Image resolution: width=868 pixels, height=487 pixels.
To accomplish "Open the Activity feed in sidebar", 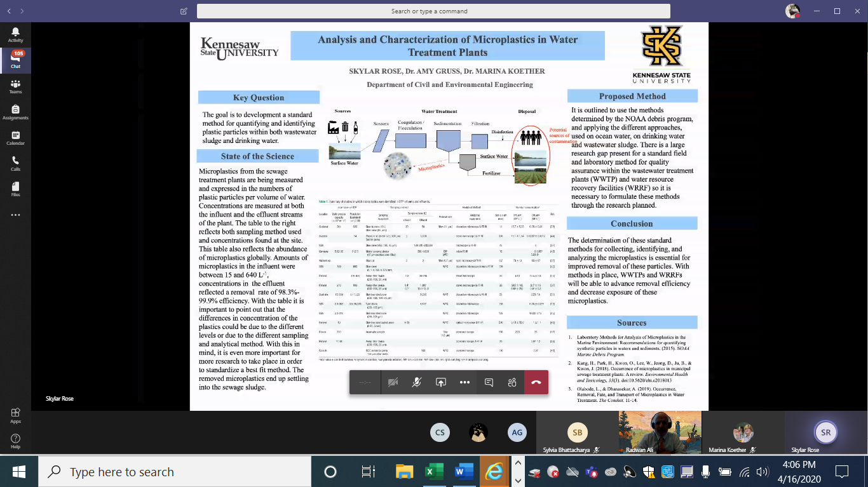I will coord(15,35).
